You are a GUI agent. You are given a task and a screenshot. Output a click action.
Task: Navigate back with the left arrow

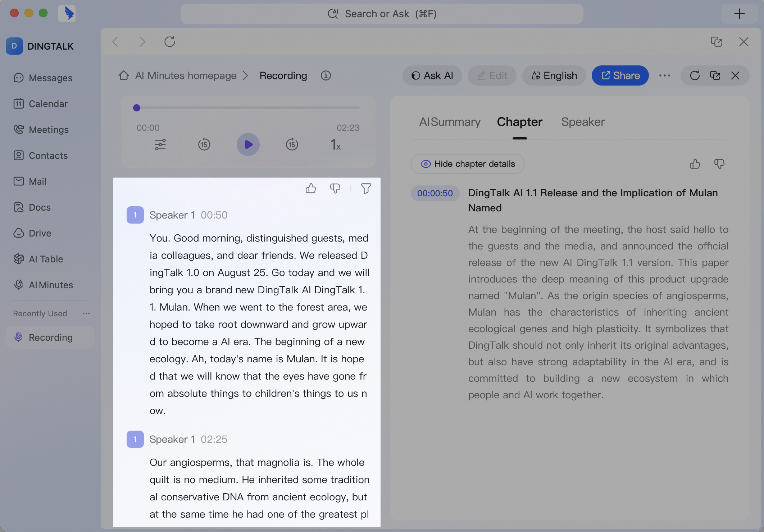[x=115, y=42]
